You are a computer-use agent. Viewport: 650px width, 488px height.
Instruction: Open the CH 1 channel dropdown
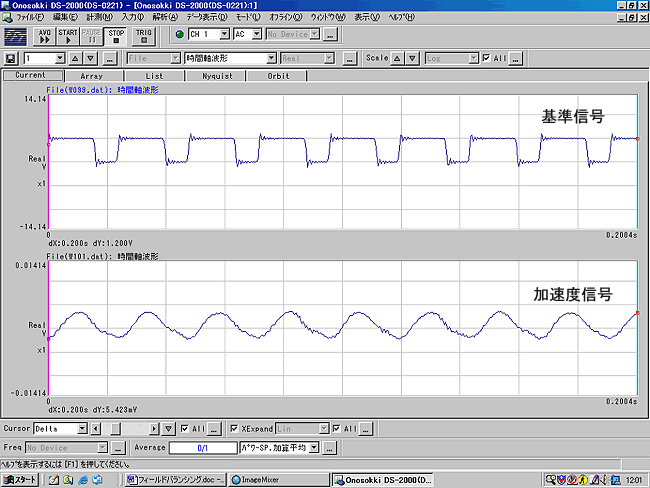[x=224, y=34]
